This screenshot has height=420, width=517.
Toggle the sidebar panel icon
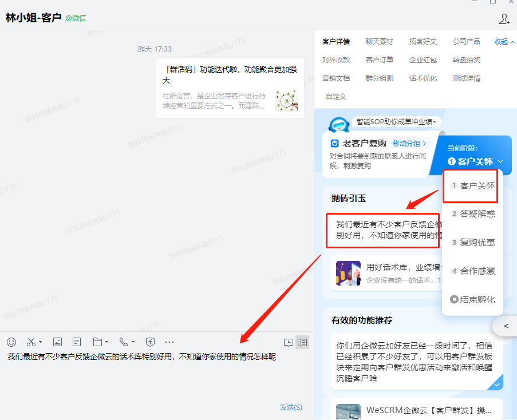(x=302, y=342)
